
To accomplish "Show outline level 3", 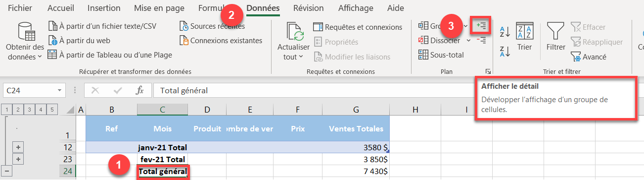I will tap(30, 109).
